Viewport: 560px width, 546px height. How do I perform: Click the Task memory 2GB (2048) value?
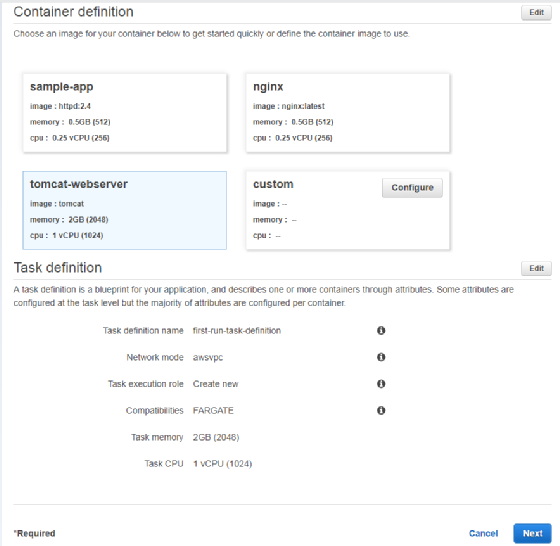[216, 437]
